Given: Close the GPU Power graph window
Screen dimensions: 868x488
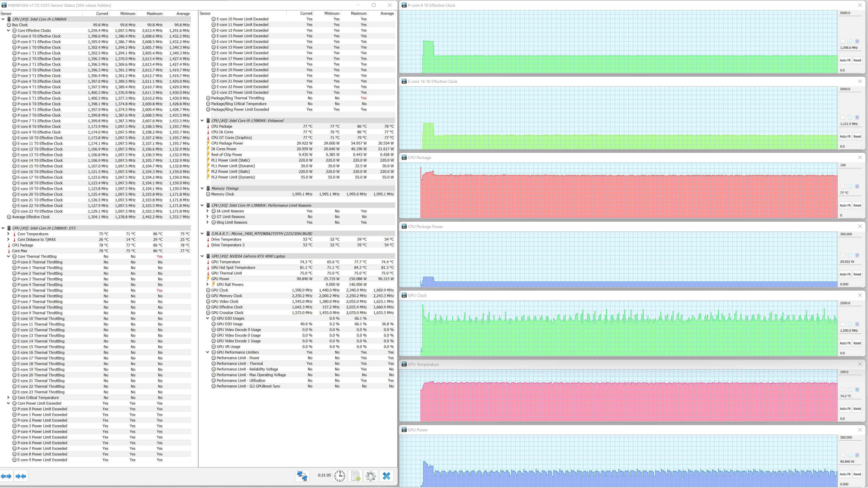Looking at the screenshot, I should 860,430.
